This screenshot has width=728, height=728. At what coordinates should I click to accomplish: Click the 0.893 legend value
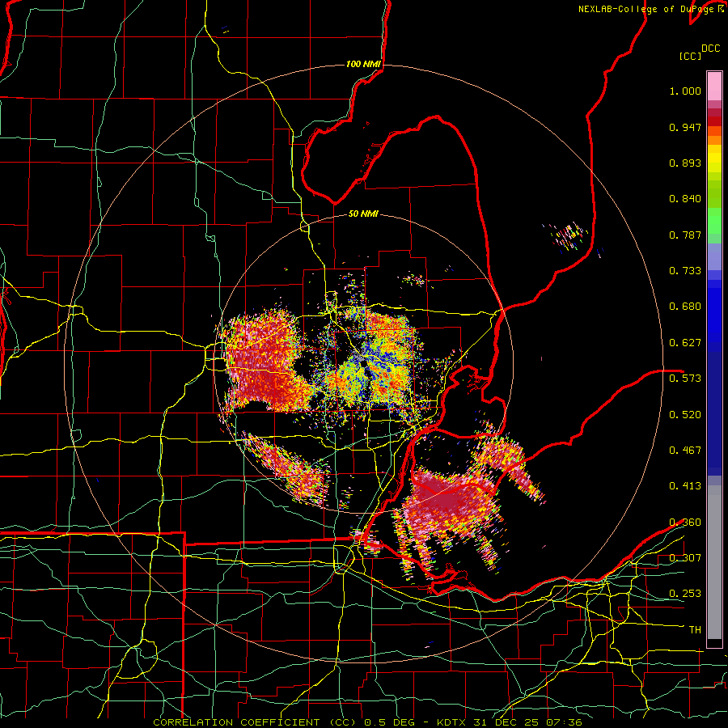click(685, 163)
